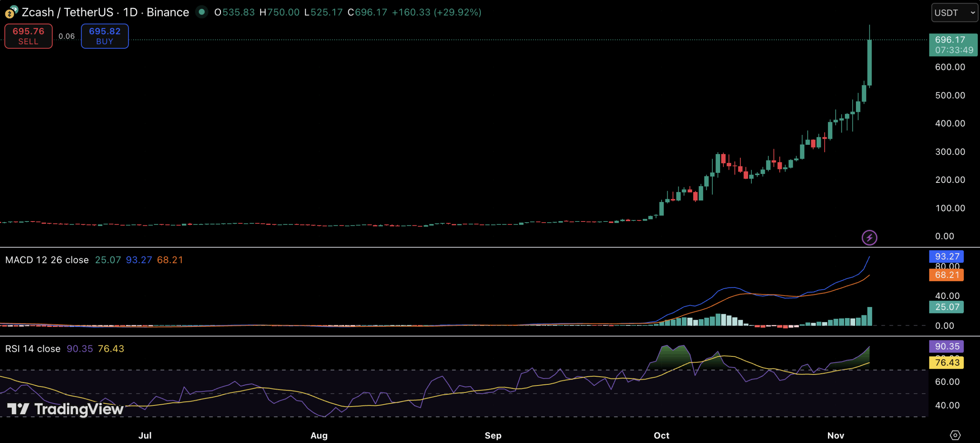Click the TradingView logo watermark
This screenshot has width=980, height=443.
(65, 409)
